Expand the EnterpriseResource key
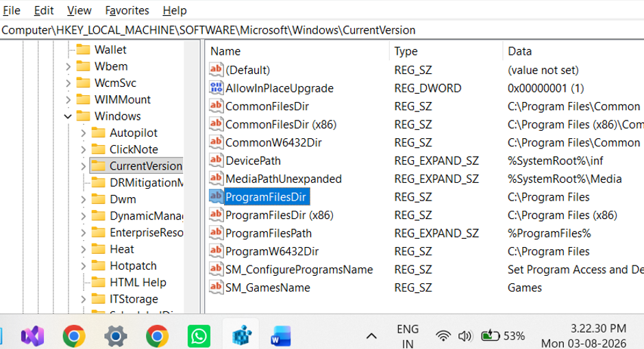Screen dimensions: 644x349 (x=84, y=233)
